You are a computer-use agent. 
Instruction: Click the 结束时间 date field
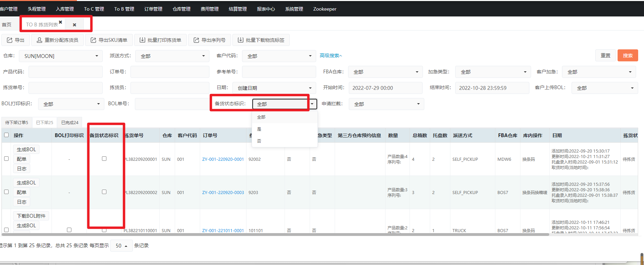click(492, 88)
